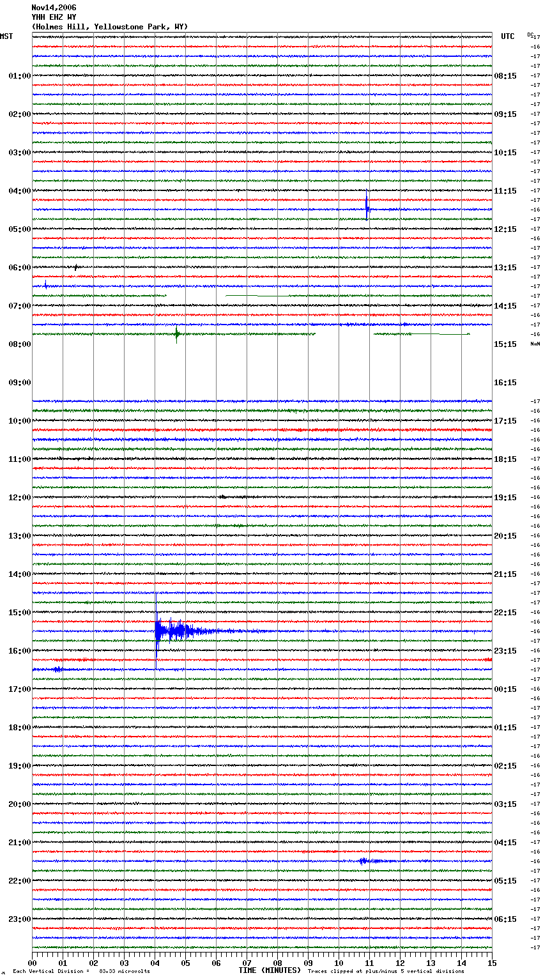This screenshot has width=543, height=980.
Task: Click the blue disturbance on 16:30 trace near minute 1
Action: 57,669
